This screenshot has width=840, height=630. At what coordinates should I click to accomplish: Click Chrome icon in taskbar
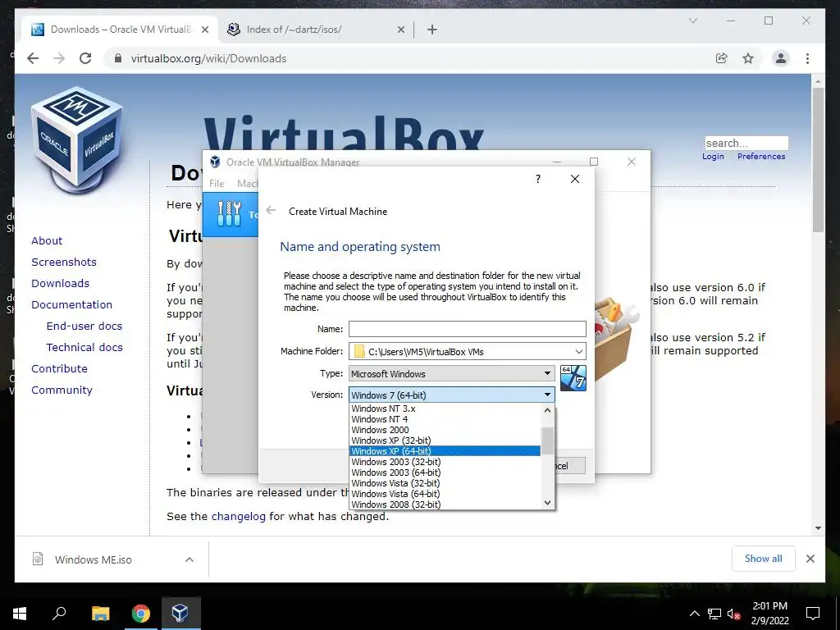point(140,613)
